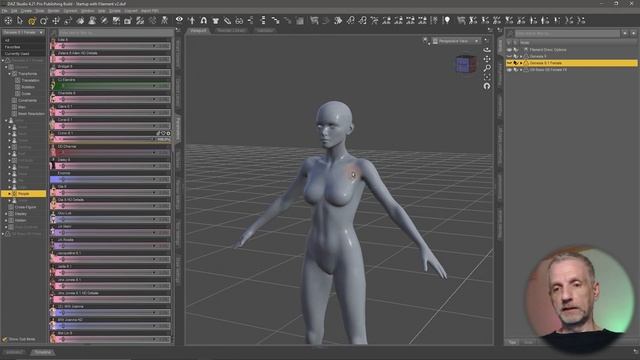Click the Parameters search field
The width and height of the screenshot is (640, 360).
[116, 32]
